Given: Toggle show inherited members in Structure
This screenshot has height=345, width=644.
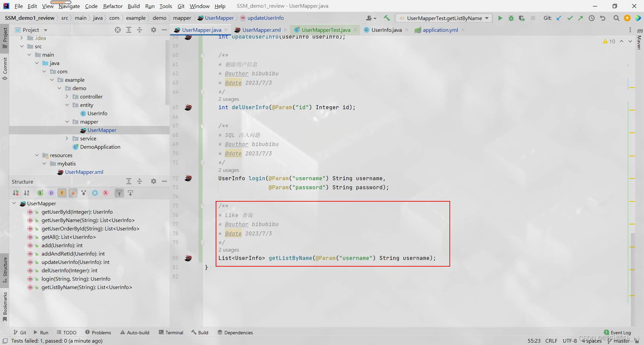Looking at the screenshot, I should pos(40,193).
